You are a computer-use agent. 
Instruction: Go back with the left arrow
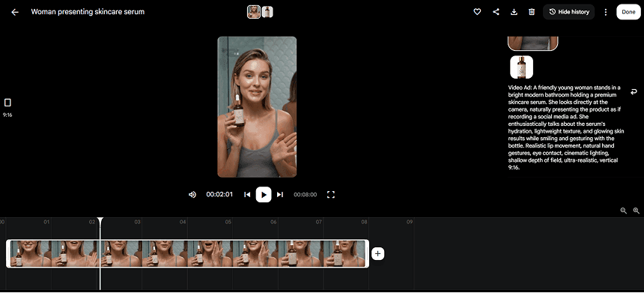tap(15, 12)
